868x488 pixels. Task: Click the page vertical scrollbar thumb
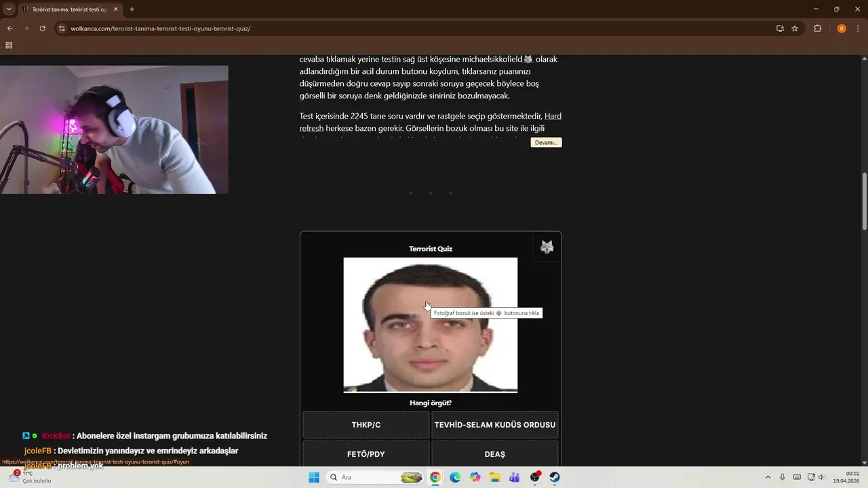pos(865,201)
